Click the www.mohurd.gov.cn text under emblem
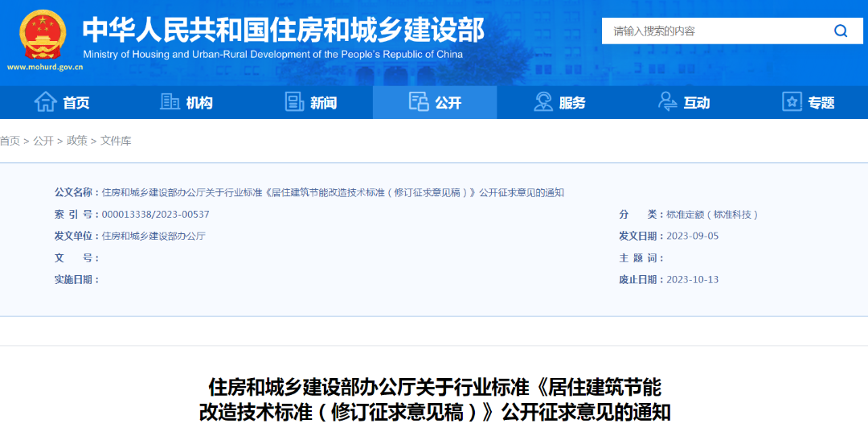Viewport: 868px width, 436px height. coord(45,67)
